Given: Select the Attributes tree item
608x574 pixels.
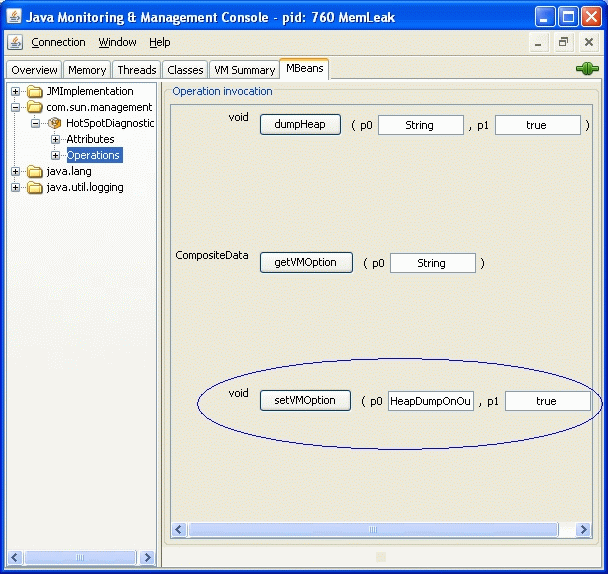Looking at the screenshot, I should point(90,139).
